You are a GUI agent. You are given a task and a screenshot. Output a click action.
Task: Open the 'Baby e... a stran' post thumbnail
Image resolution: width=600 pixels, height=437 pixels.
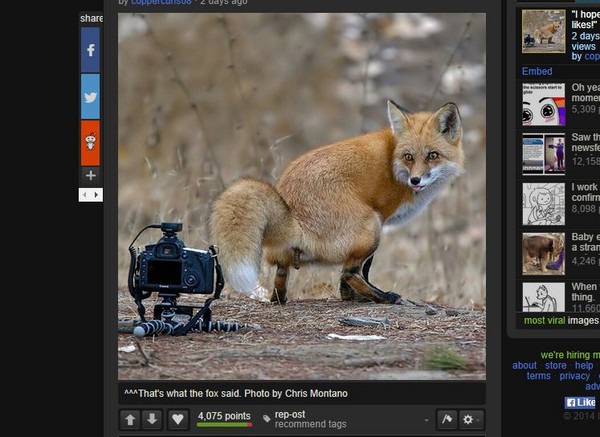pyautogui.click(x=543, y=254)
